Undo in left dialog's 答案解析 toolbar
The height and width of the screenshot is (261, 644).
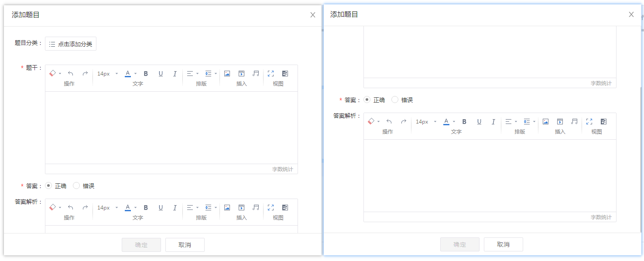pyautogui.click(x=71, y=207)
